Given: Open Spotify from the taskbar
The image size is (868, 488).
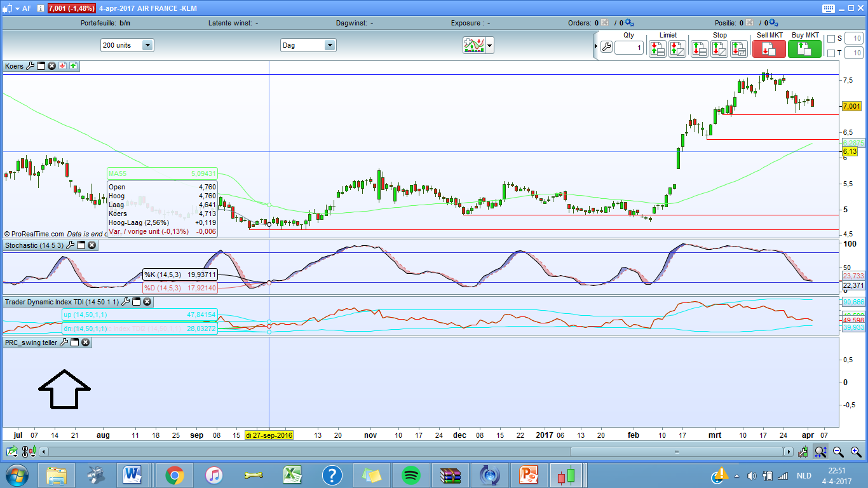Looking at the screenshot, I should point(411,475).
